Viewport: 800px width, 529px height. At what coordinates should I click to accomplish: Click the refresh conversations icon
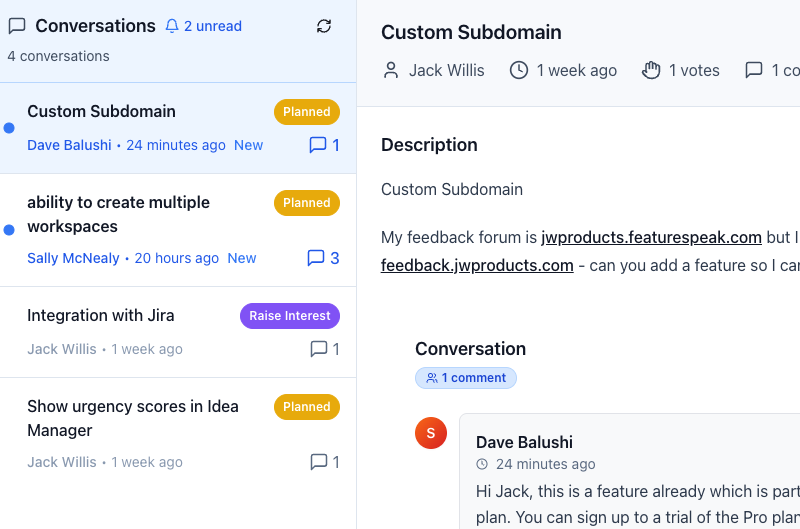[324, 26]
